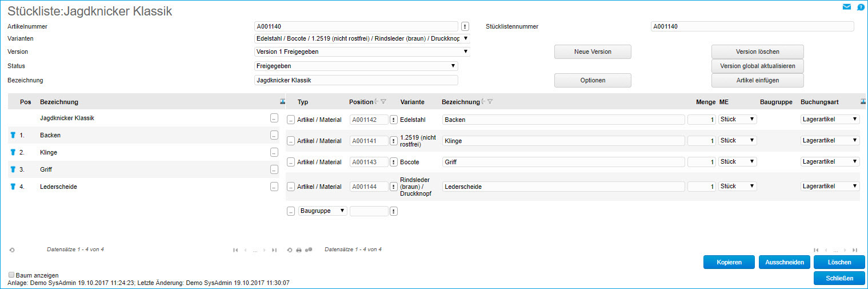Refresh the left position list
The image size is (868, 289).
coord(12,250)
